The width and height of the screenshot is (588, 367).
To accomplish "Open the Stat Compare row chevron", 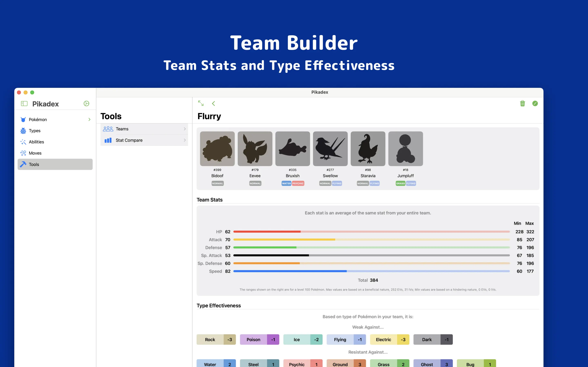I will coord(185,140).
